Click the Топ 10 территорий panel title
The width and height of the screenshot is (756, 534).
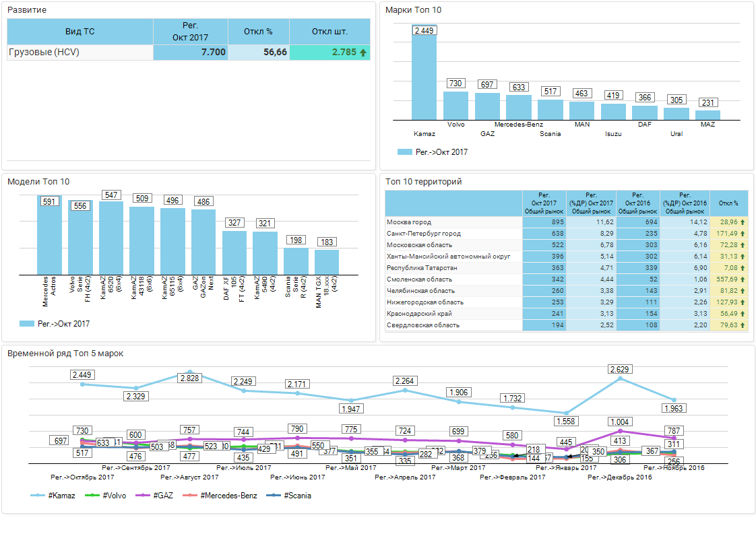pyautogui.click(x=424, y=182)
